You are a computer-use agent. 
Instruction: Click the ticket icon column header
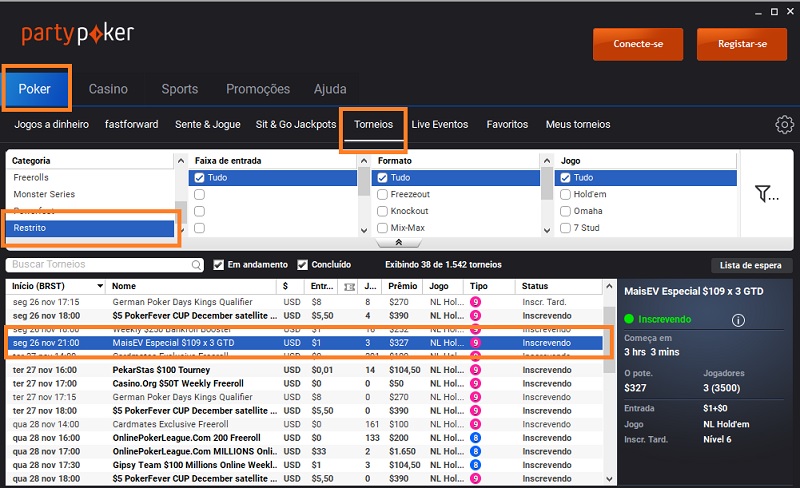349,287
